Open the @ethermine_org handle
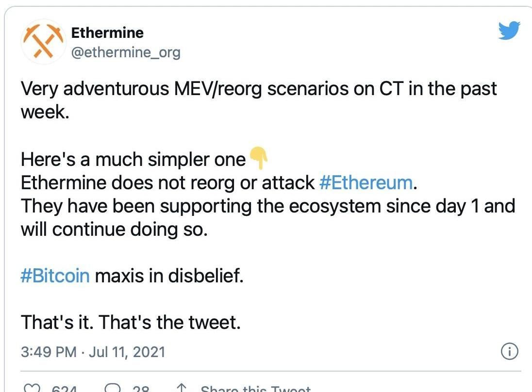Image resolution: width=532 pixels, height=392 pixels. click(x=126, y=52)
